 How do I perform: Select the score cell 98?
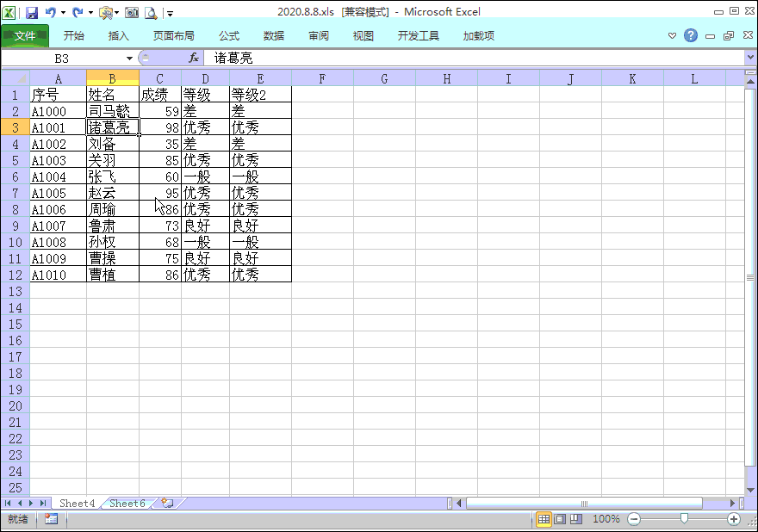[x=160, y=127]
